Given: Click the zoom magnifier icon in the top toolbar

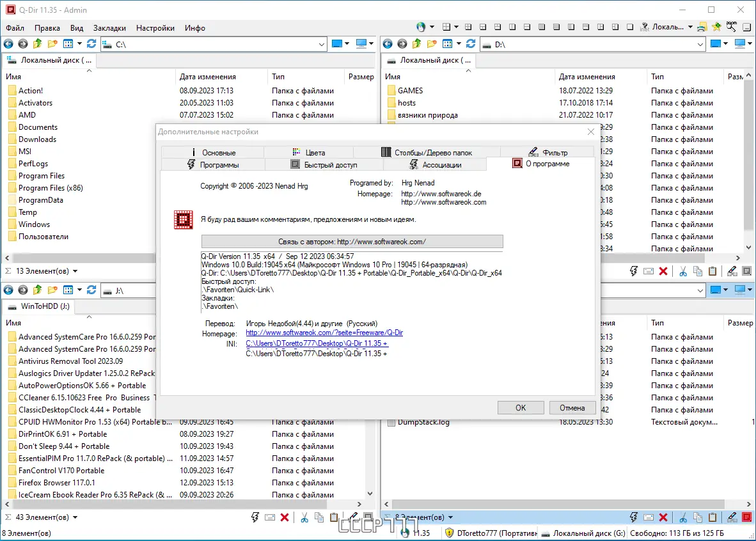Looking at the screenshot, I should (x=732, y=26).
